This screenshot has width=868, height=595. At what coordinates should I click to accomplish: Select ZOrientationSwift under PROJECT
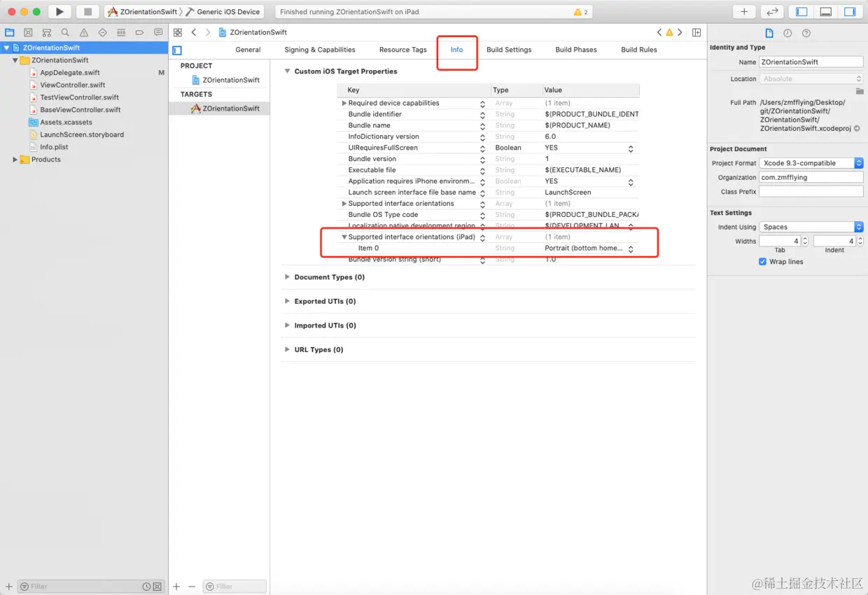231,80
